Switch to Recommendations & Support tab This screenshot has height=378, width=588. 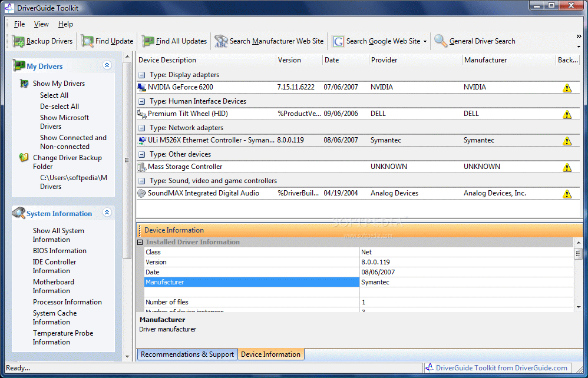point(187,354)
